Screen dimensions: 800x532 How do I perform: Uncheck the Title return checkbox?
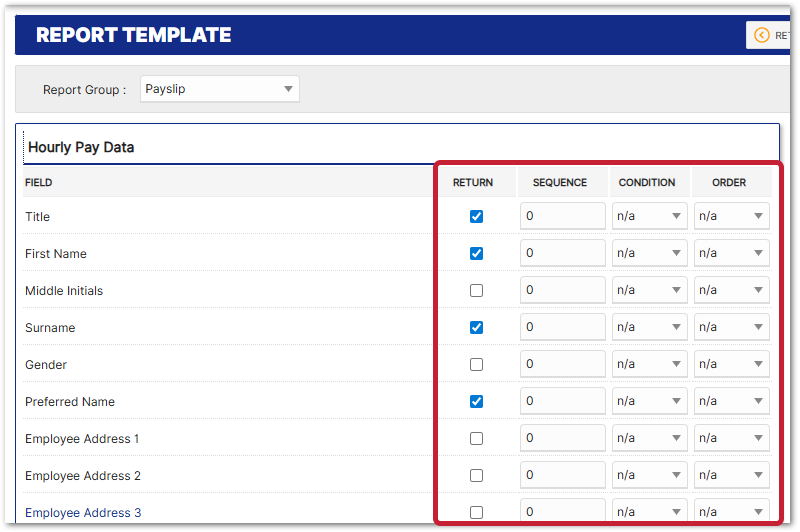tap(476, 217)
